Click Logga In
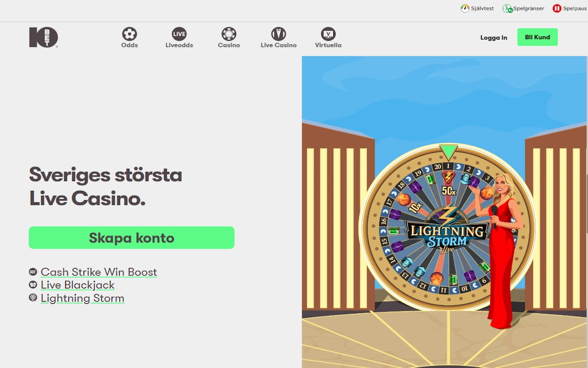588x368 pixels. pos(493,37)
